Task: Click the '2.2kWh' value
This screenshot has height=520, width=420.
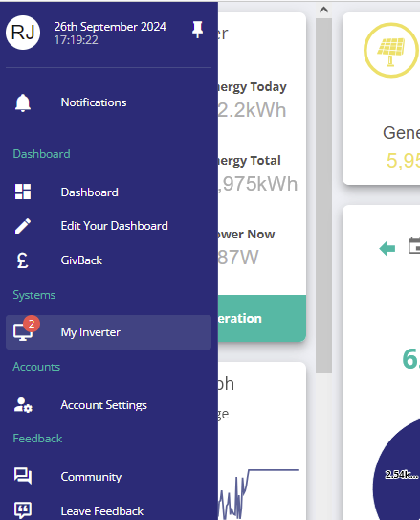Action: (252, 110)
